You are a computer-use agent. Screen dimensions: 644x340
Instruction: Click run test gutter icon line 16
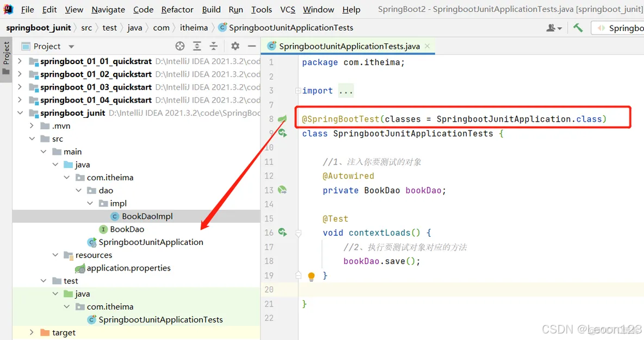283,232
